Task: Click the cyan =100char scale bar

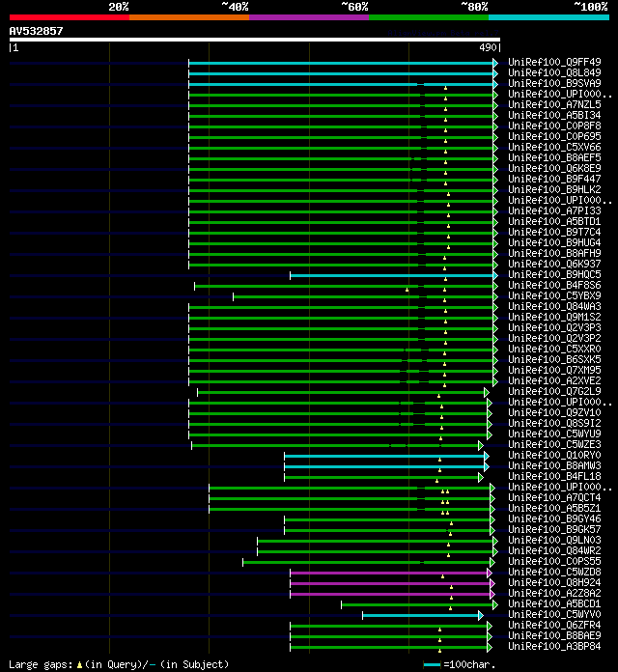Action: click(432, 664)
